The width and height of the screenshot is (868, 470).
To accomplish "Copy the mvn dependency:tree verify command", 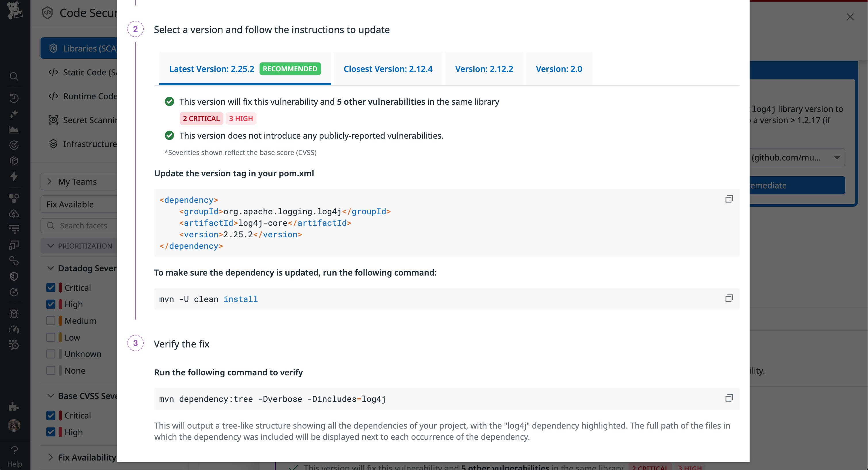I will pos(729,398).
